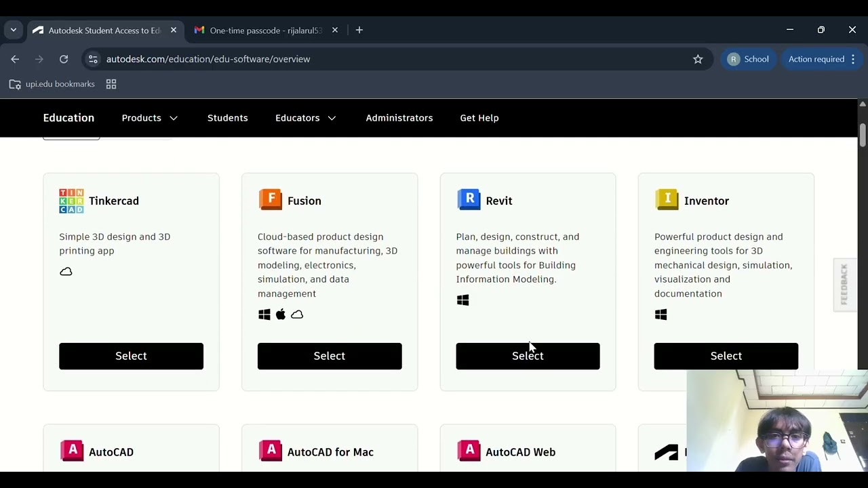Select the Inventor product
868x488 pixels.
click(x=726, y=356)
